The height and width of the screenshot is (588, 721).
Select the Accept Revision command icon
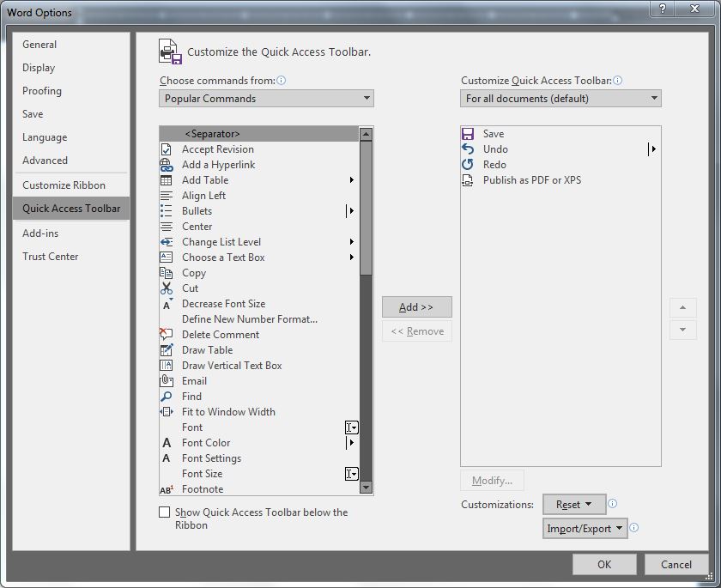[166, 149]
